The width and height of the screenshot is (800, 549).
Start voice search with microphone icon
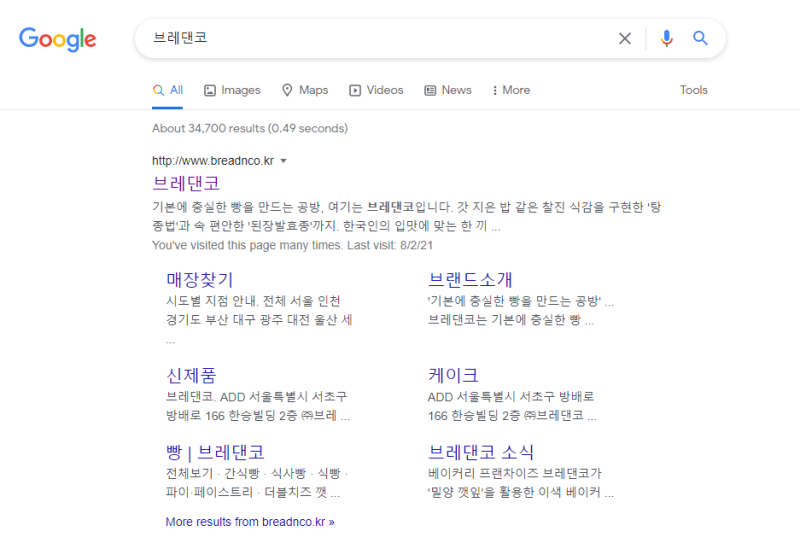click(x=666, y=38)
